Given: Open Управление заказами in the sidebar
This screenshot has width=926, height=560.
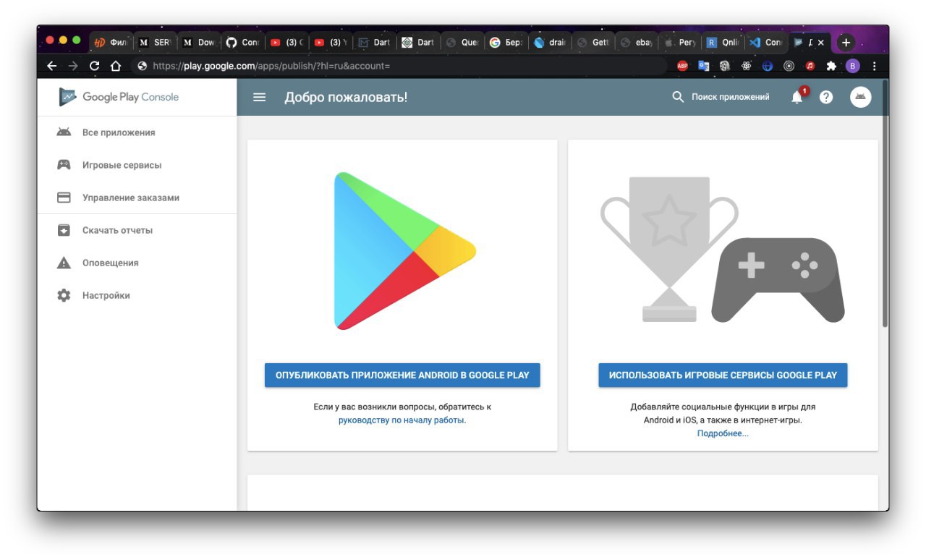Looking at the screenshot, I should click(131, 198).
